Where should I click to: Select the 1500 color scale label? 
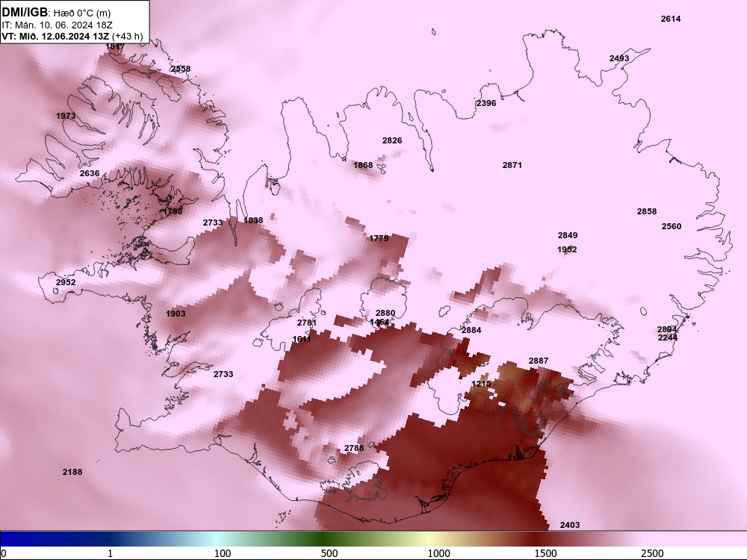coord(545,553)
